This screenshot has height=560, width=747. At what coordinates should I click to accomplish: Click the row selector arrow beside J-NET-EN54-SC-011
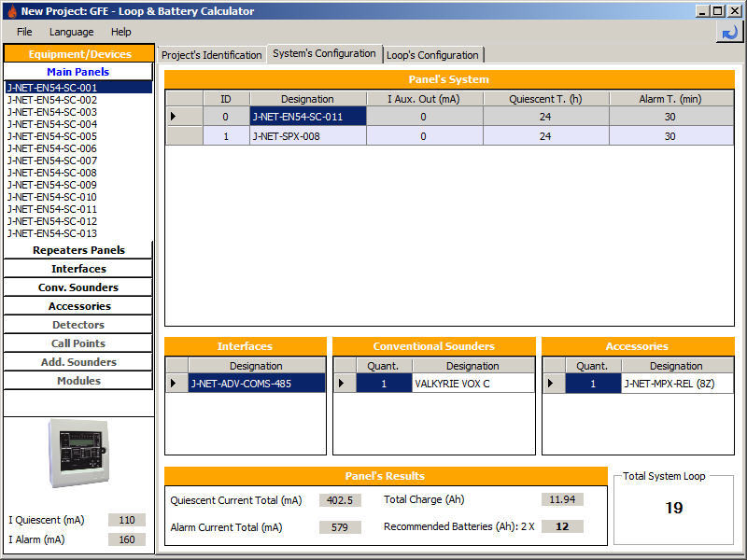point(171,116)
